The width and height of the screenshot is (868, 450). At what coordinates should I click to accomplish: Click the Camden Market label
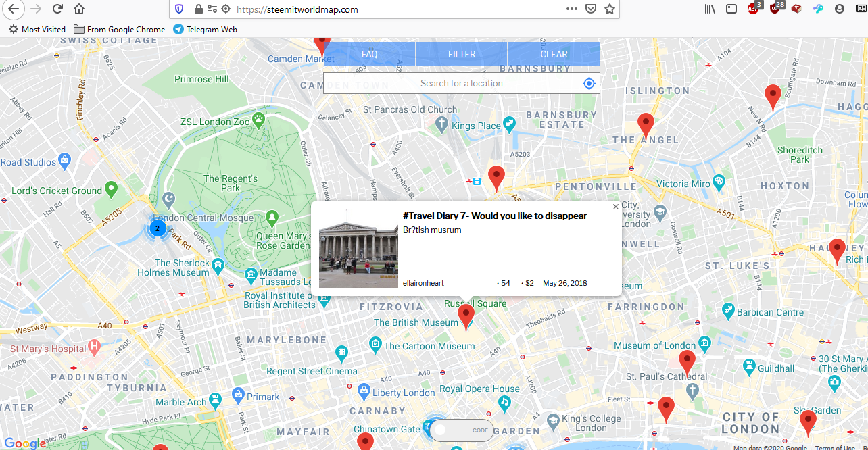point(301,59)
